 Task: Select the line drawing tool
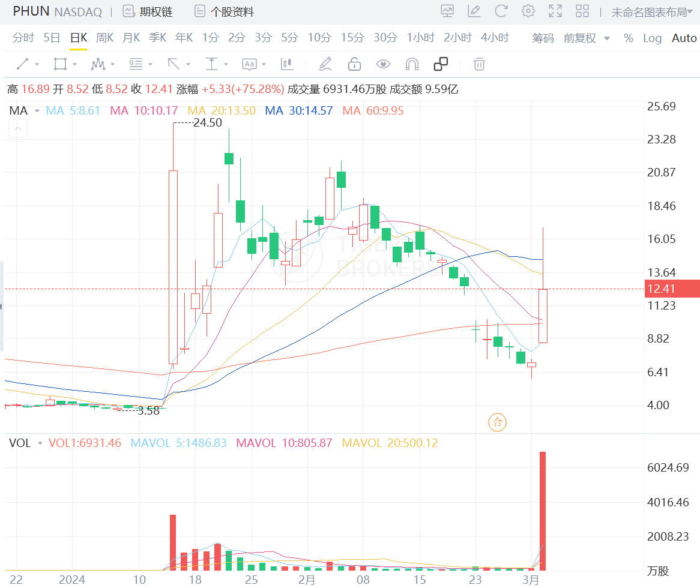[x=22, y=64]
